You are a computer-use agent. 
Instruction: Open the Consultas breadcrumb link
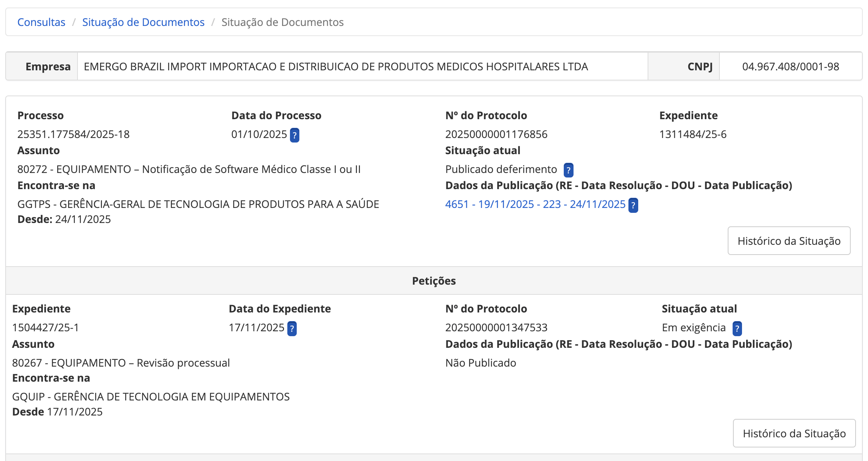pyautogui.click(x=41, y=22)
